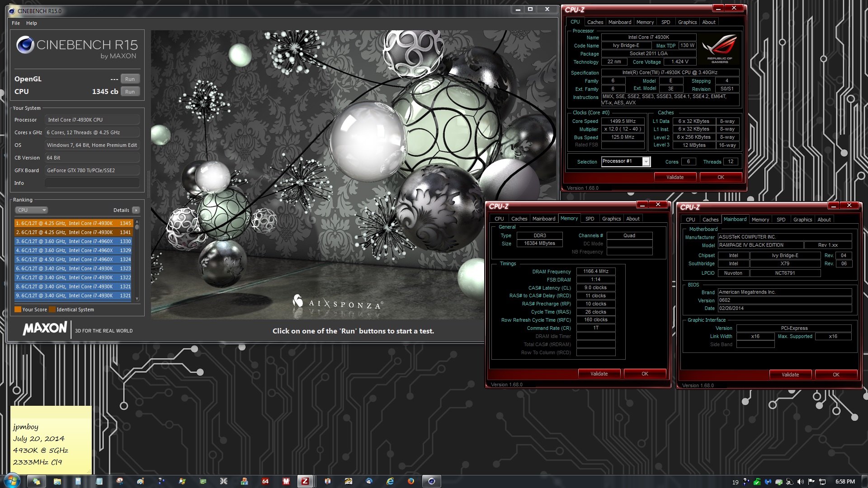868x488 pixels.
Task: Click OK in the Mainboard CPU-Z window
Action: [x=836, y=375]
